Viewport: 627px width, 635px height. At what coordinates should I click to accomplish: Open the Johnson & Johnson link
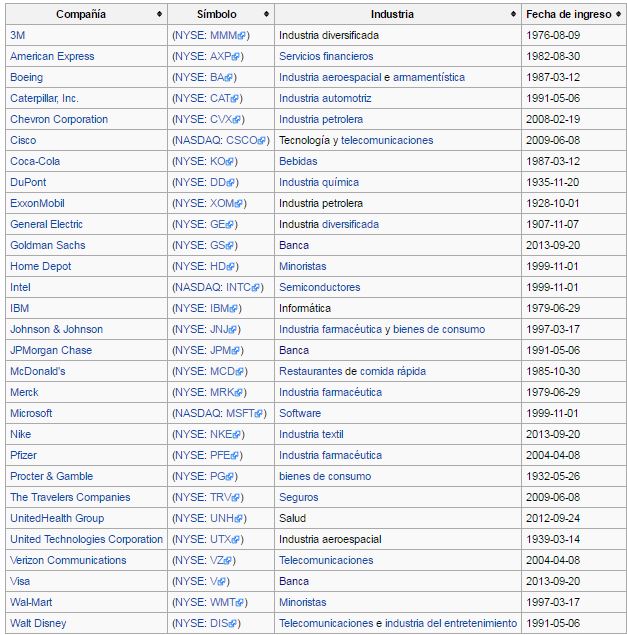[57, 329]
